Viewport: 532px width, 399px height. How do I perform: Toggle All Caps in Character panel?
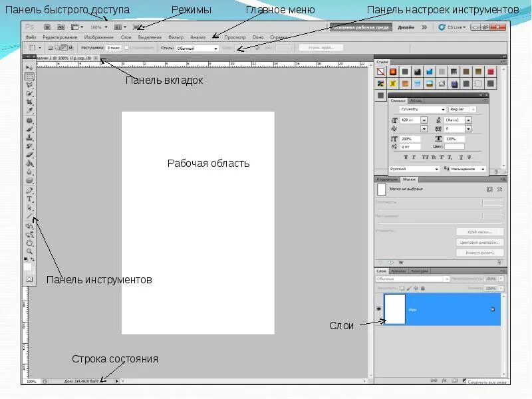pos(425,157)
